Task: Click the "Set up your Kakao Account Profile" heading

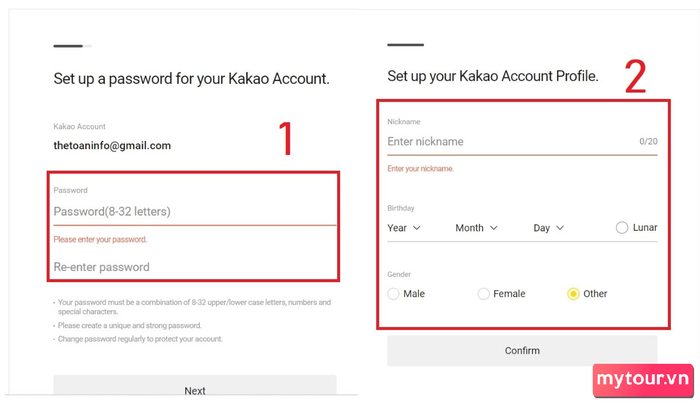Action: click(x=493, y=77)
